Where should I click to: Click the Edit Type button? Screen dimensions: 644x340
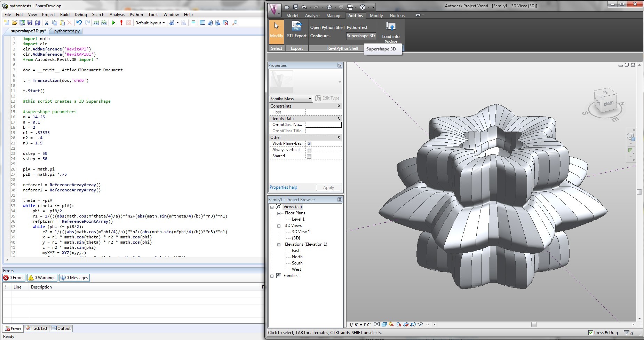pos(327,98)
